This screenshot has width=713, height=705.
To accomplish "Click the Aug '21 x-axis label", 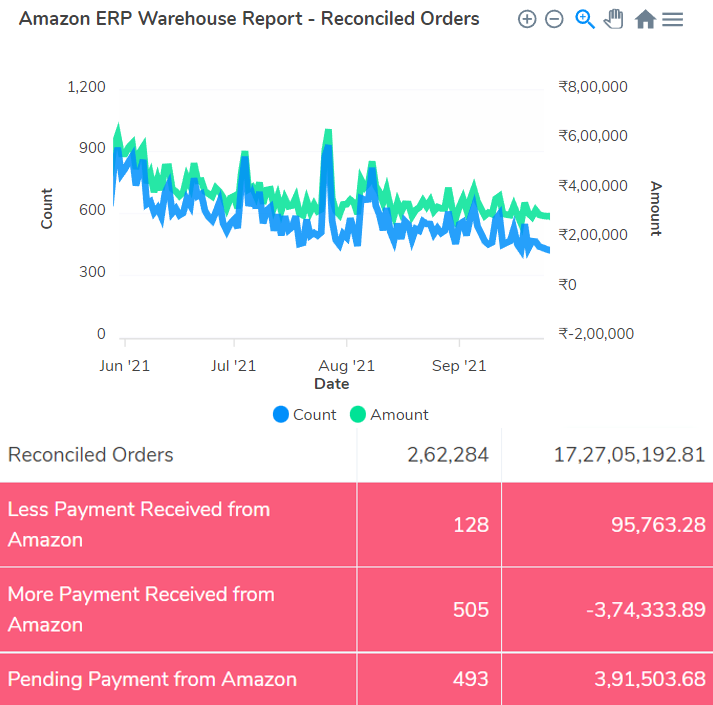I will [x=346, y=366].
